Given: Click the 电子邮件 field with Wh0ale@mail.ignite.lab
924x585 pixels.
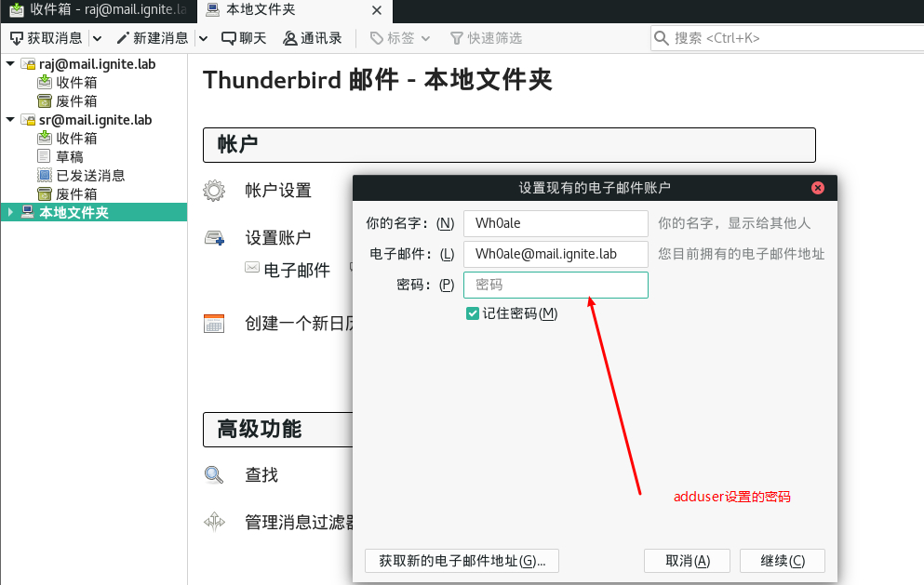Looking at the screenshot, I should tap(556, 254).
